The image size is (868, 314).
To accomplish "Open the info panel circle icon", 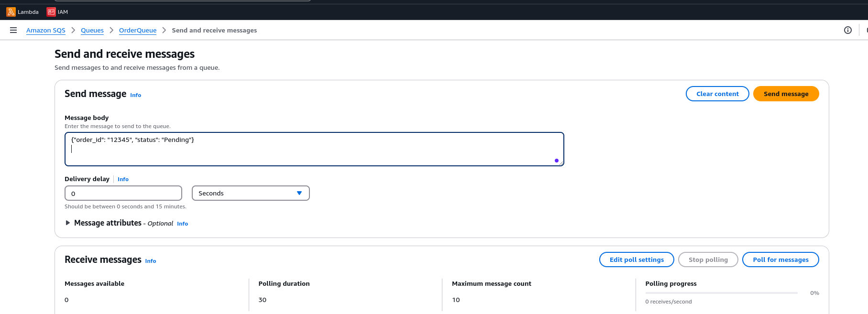I will 847,30.
